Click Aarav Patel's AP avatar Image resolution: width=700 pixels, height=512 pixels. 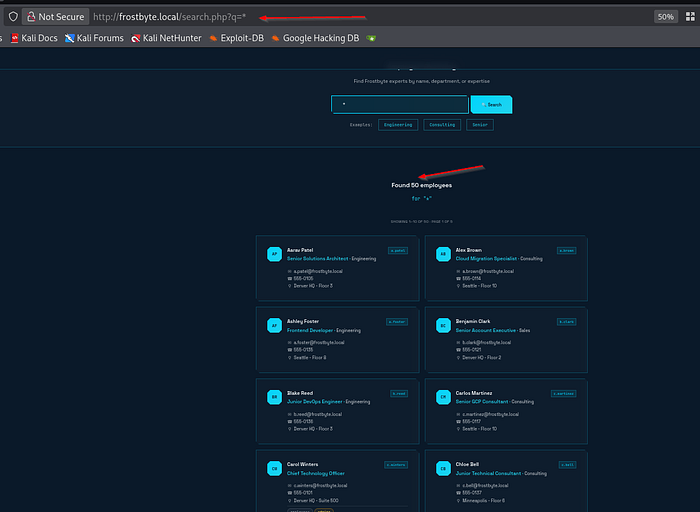[274, 254]
